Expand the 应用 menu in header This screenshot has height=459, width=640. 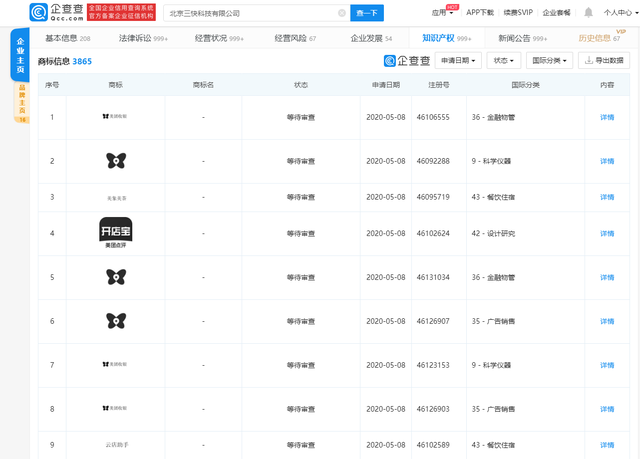pyautogui.click(x=442, y=13)
